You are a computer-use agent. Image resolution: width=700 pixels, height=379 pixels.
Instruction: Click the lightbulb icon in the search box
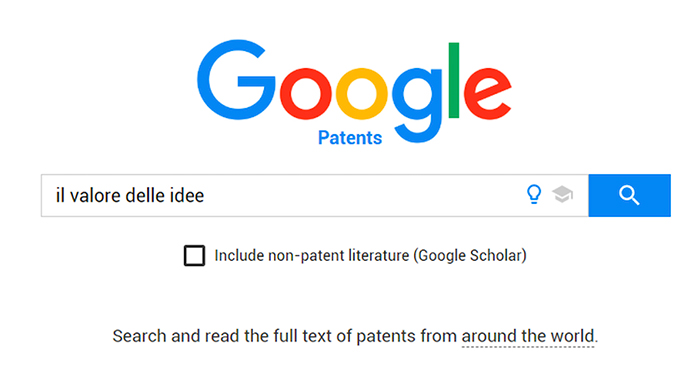534,195
